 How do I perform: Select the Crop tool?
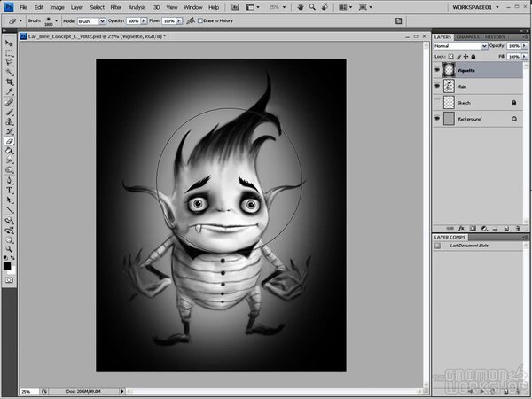pos(10,82)
